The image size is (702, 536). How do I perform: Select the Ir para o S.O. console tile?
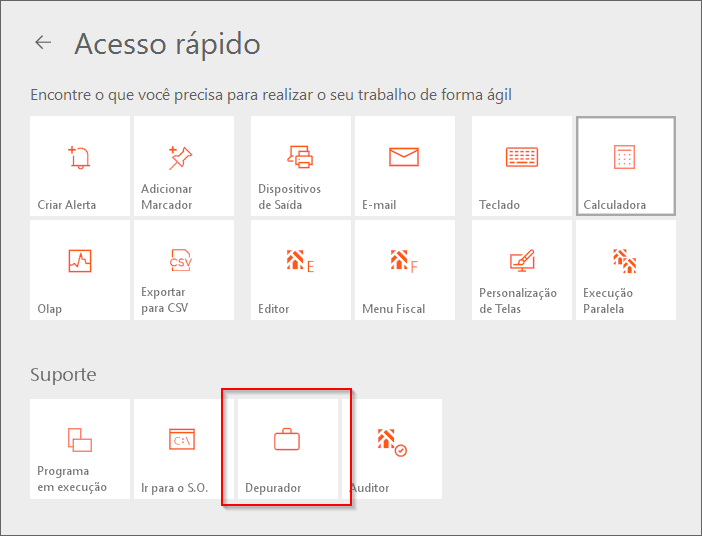184,449
